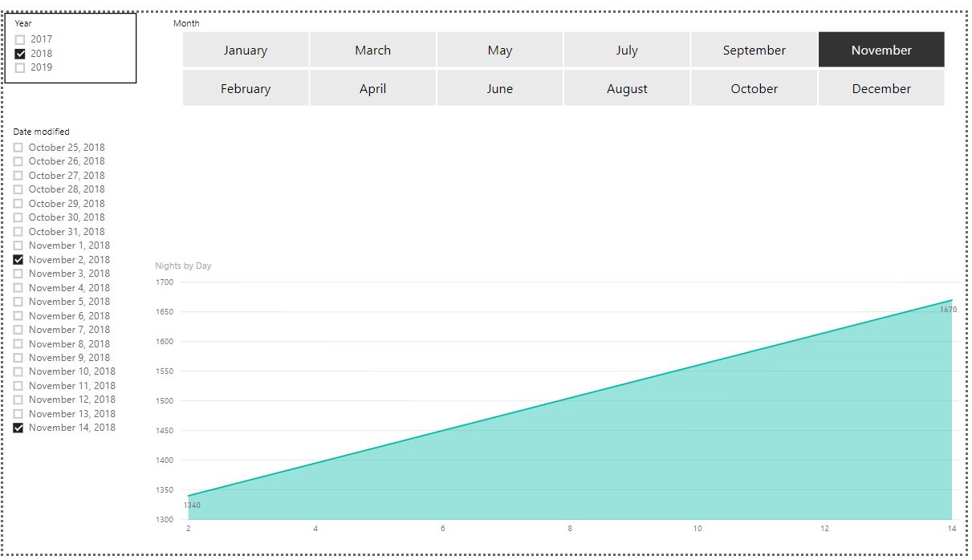Click the 1340 data label
This screenshot has width=972, height=560.
[192, 505]
